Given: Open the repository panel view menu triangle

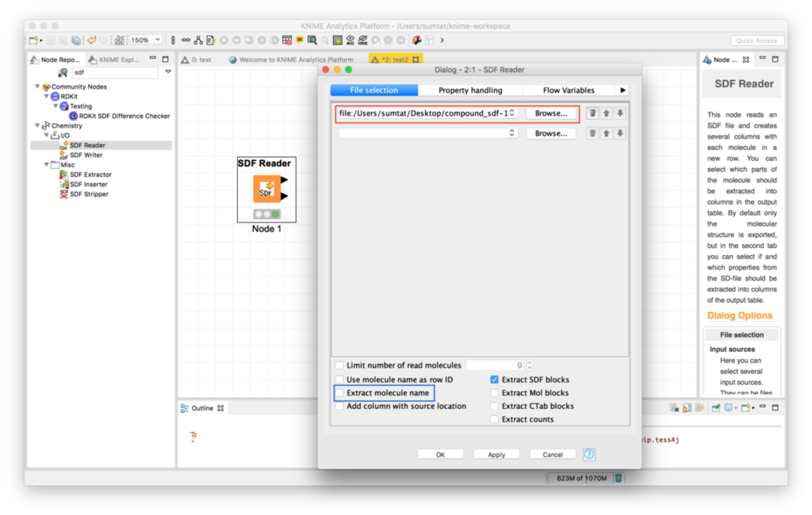Looking at the screenshot, I should [168, 72].
